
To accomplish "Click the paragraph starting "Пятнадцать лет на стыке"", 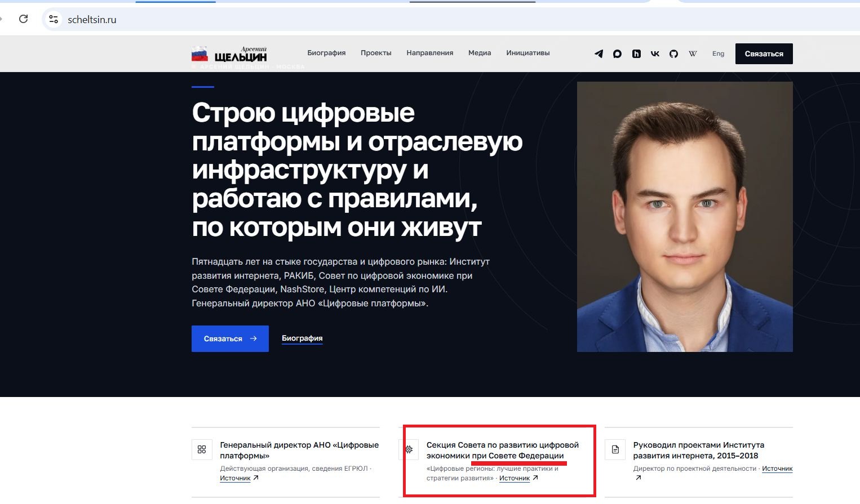I will [x=341, y=283].
